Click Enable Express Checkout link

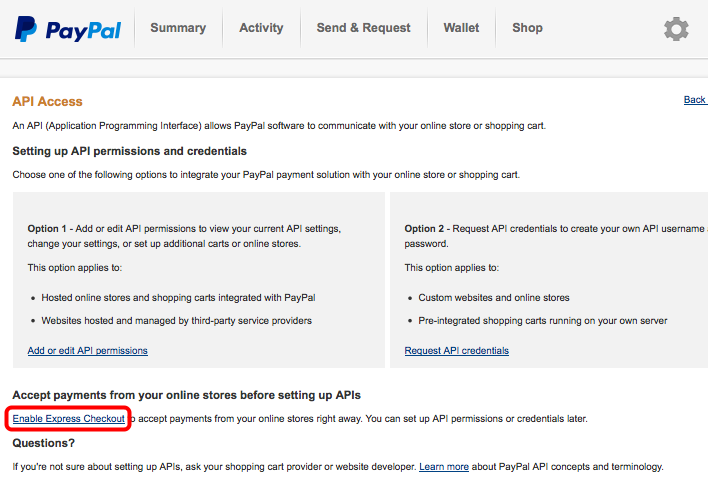(x=69, y=419)
